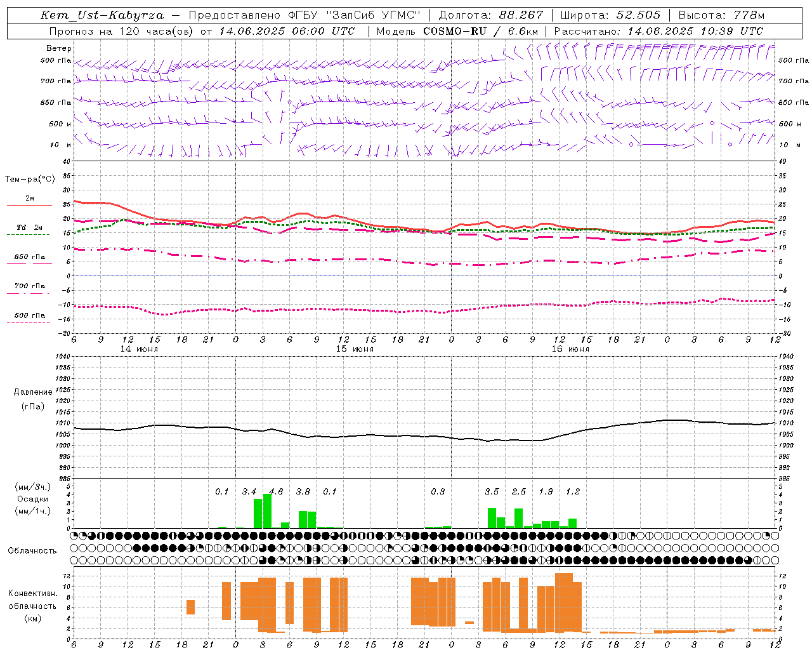Click the latitude value 52.505

pyautogui.click(x=638, y=15)
